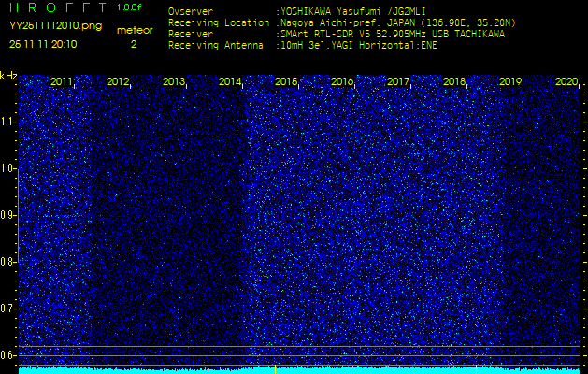Select the 2017 time axis label
Image resolution: width=588 pixels, height=374 pixels.
click(398, 81)
